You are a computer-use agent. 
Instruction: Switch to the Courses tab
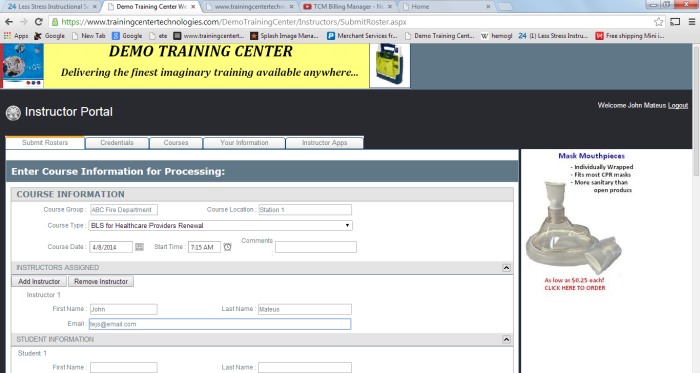(176, 143)
